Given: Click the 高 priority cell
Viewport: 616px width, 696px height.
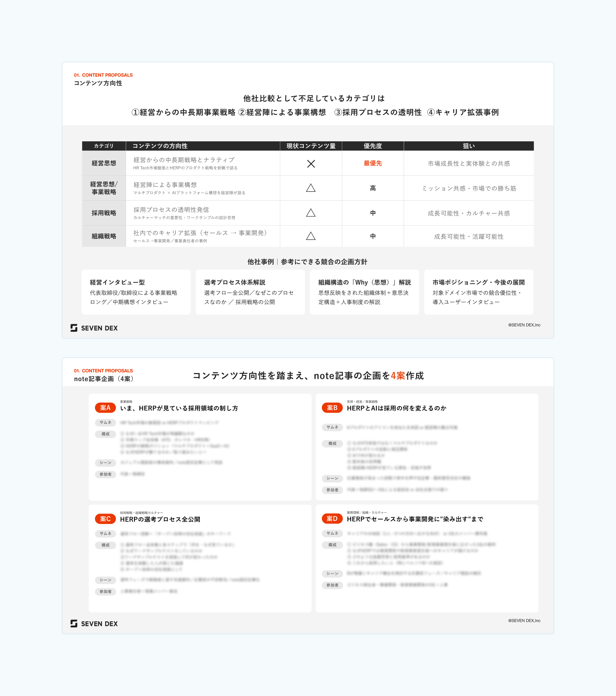Looking at the screenshot, I should 373,188.
